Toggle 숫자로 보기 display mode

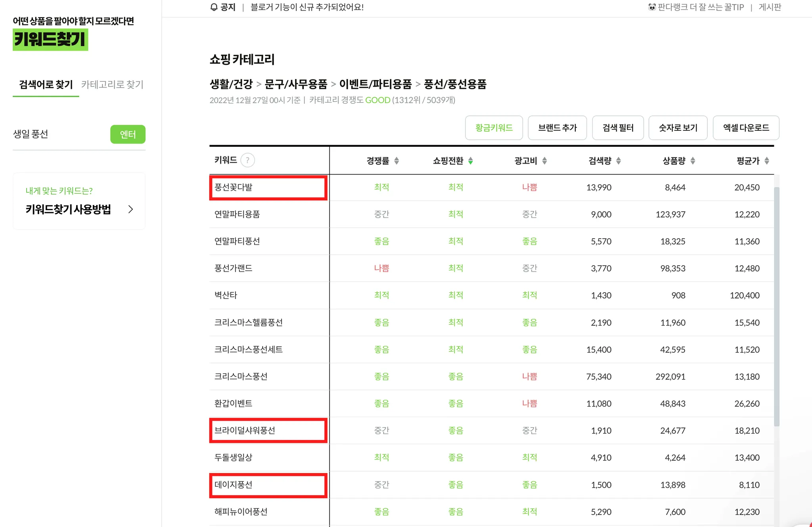[678, 128]
